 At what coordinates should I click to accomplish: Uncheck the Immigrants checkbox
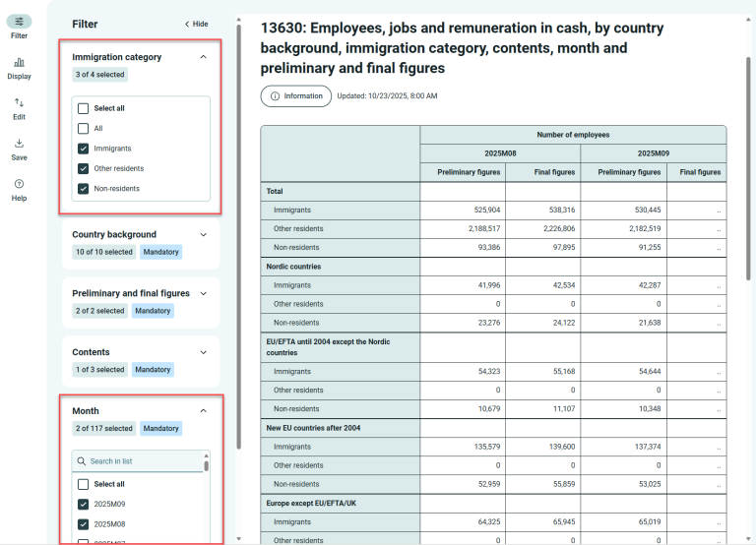pos(84,149)
